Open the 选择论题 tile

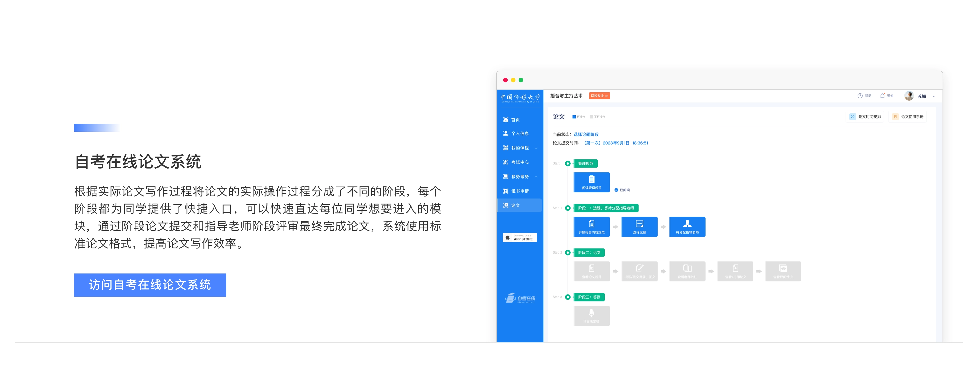(639, 226)
